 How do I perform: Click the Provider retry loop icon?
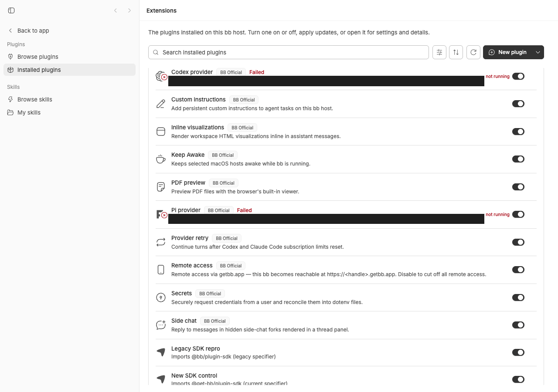pos(161,242)
